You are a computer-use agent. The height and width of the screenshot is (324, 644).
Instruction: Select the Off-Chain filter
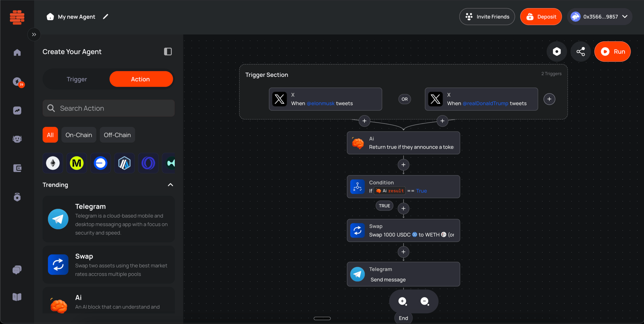coord(117,135)
